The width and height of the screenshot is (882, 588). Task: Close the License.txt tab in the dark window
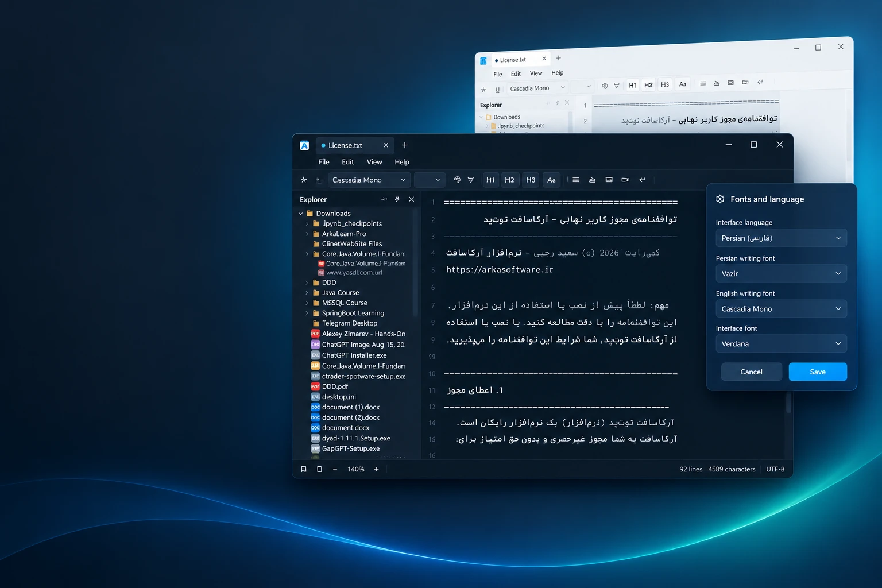click(x=386, y=145)
